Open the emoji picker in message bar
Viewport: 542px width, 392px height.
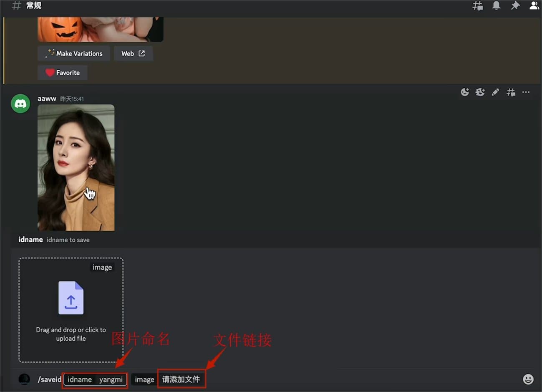[528, 379]
